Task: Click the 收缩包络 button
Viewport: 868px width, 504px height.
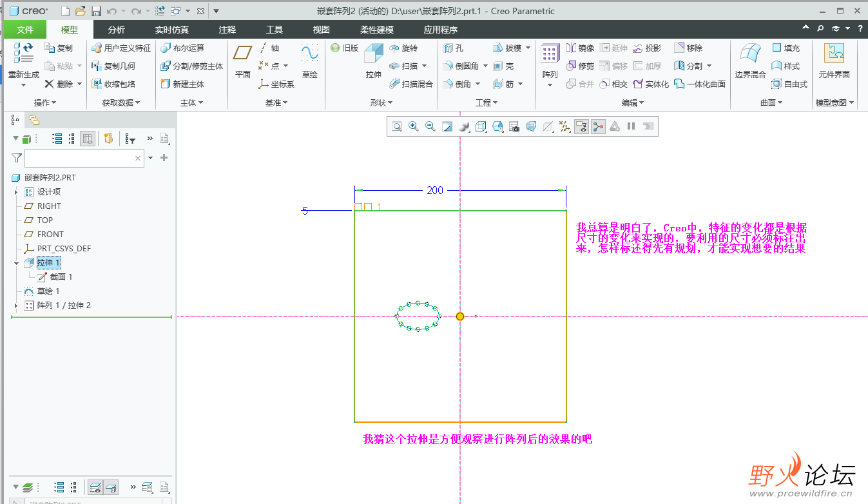Action: pos(113,84)
